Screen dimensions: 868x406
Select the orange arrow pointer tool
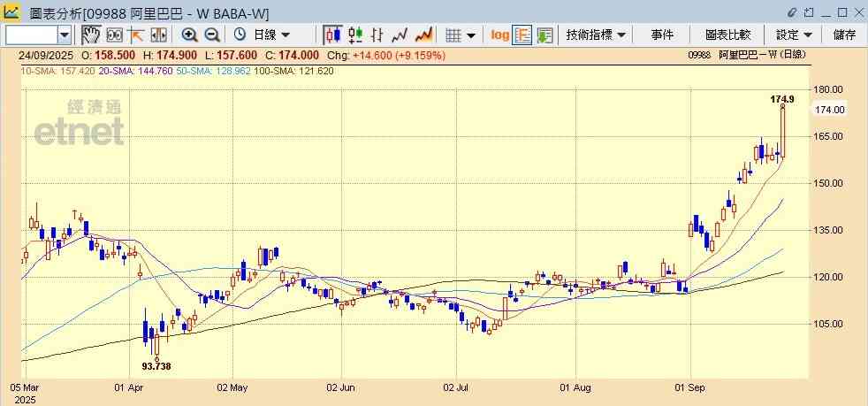135,34
